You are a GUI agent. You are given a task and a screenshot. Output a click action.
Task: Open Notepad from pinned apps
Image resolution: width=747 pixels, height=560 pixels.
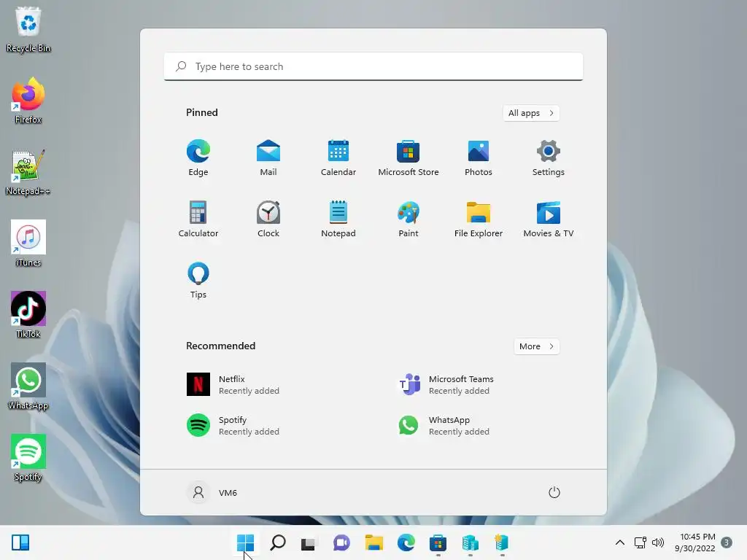tap(338, 219)
